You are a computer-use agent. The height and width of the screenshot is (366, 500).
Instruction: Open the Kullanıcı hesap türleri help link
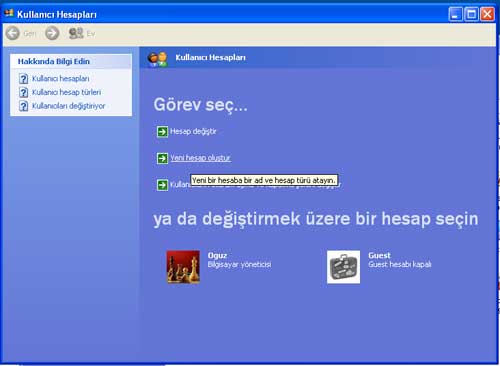(x=66, y=92)
